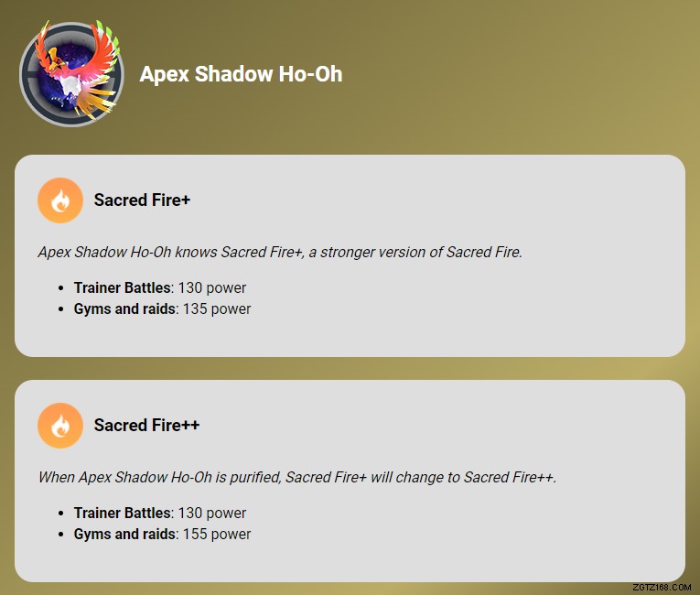This screenshot has height=595, width=700.
Task: Click the bullet before "Gyms and raids: 135 power"
Action: tap(60, 309)
